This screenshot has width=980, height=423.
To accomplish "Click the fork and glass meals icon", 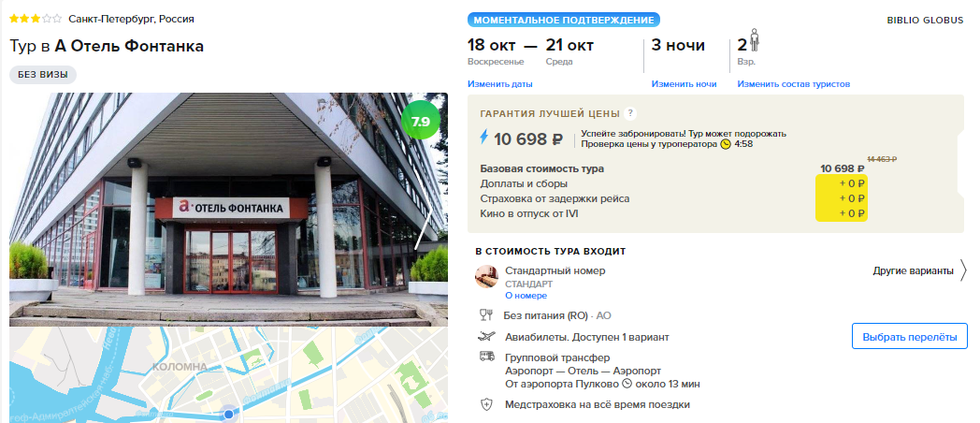I will [486, 315].
